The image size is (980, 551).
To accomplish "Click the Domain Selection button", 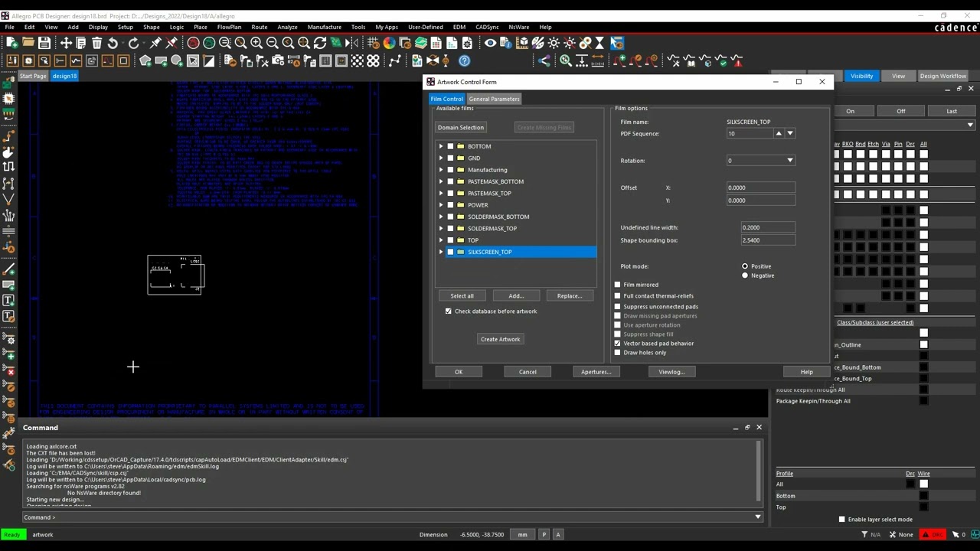I will click(461, 128).
